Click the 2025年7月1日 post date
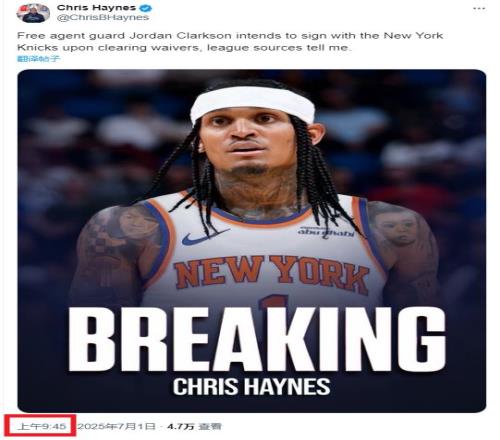The image size is (500, 440). pos(118,426)
